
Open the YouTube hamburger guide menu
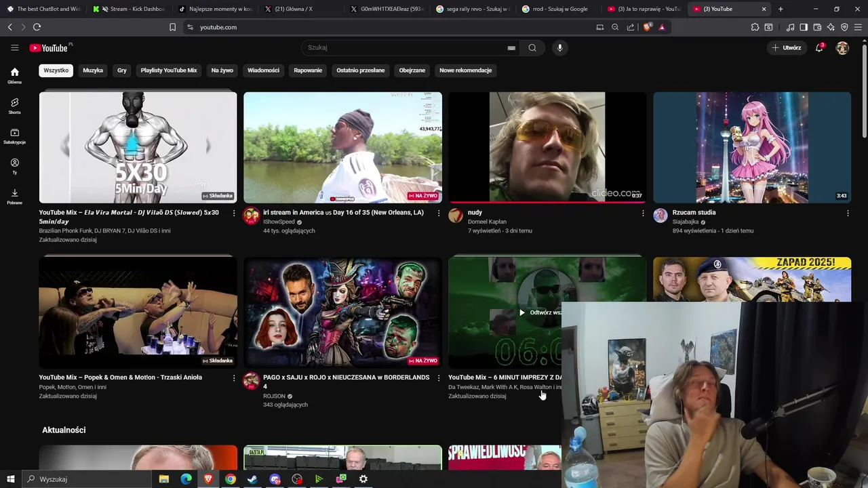14,47
